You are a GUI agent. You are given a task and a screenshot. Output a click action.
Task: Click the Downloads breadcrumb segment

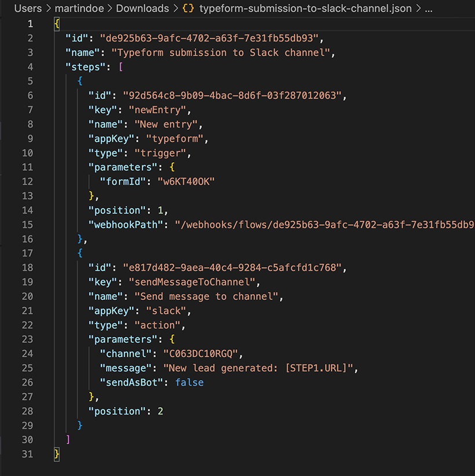coord(142,9)
